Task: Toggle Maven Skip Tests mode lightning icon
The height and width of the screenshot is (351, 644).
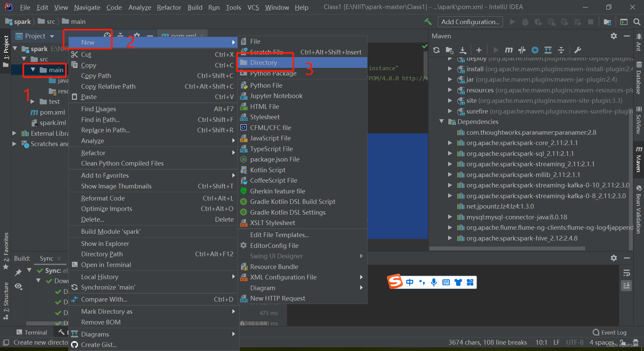Action: pyautogui.click(x=535, y=50)
